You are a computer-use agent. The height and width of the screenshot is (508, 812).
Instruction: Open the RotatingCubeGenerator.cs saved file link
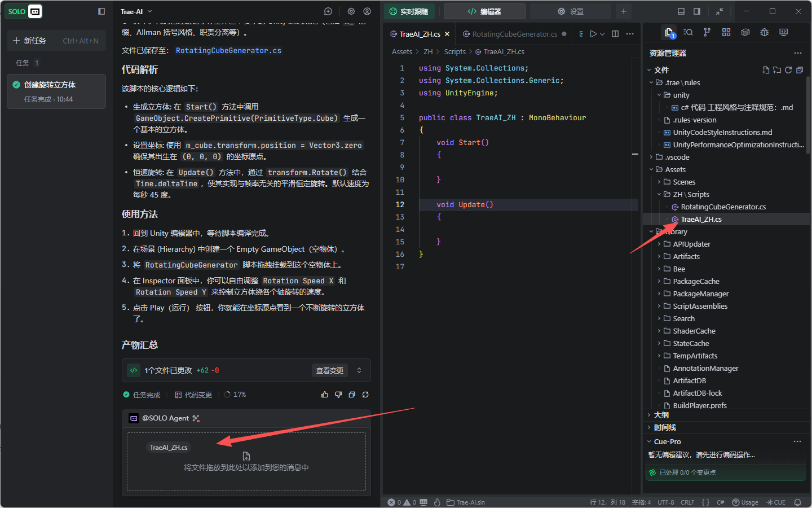tap(228, 50)
